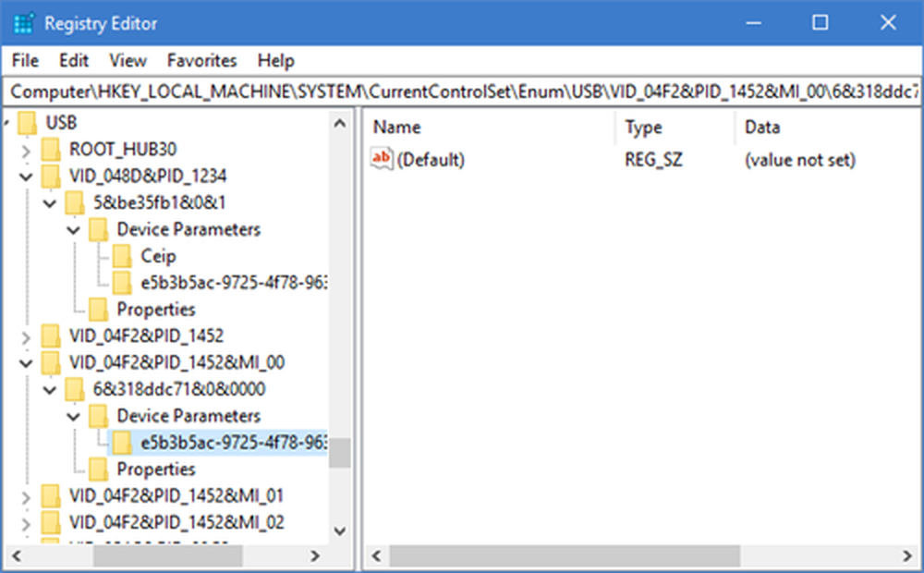The image size is (924, 573).
Task: Expand the ROOT_HUB30 node chevron
Action: click(x=26, y=149)
